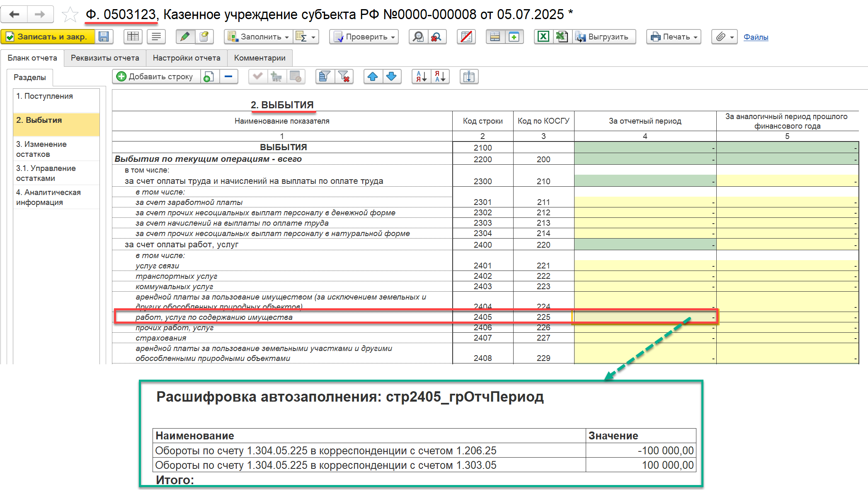Toggle the table view mode button
This screenshot has height=490, width=868.
point(133,37)
